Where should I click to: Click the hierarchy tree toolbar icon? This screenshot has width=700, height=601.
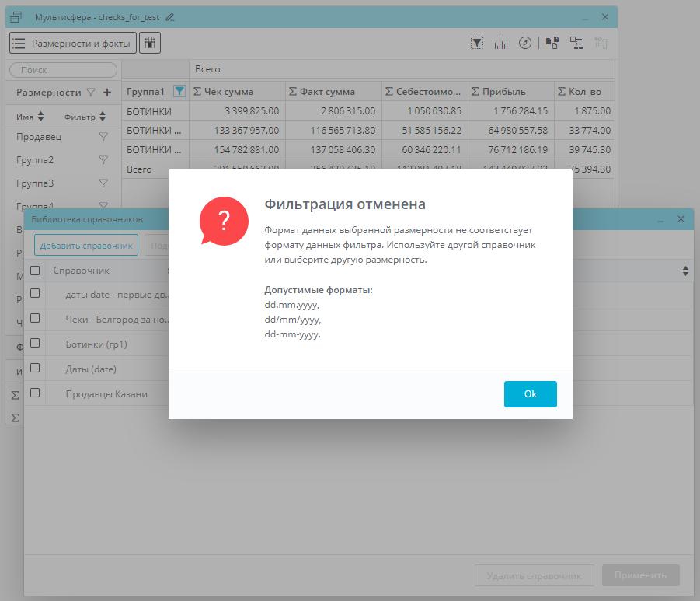point(576,44)
